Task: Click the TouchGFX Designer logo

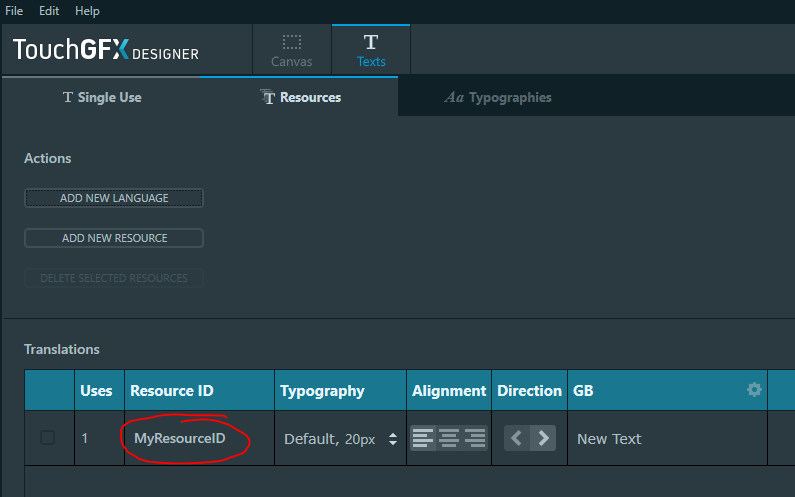Action: (x=106, y=50)
